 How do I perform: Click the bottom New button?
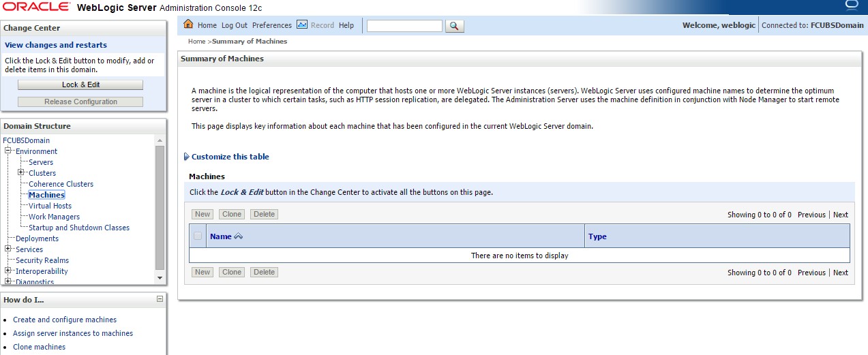click(203, 272)
